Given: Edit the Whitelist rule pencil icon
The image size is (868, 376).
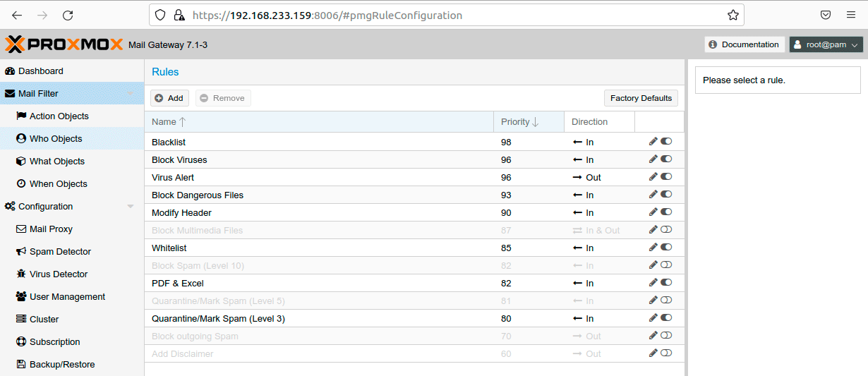Looking at the screenshot, I should [x=653, y=247].
